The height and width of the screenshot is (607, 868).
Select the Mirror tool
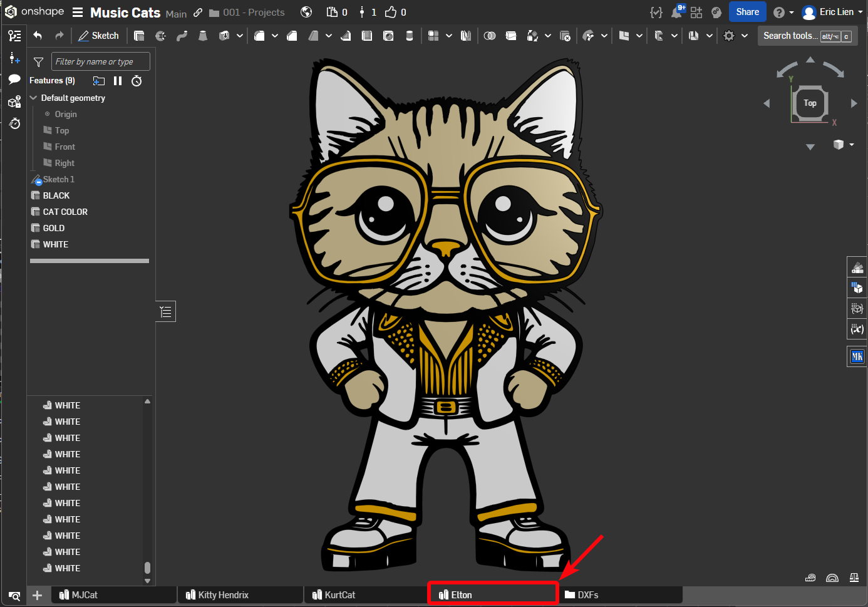466,36
